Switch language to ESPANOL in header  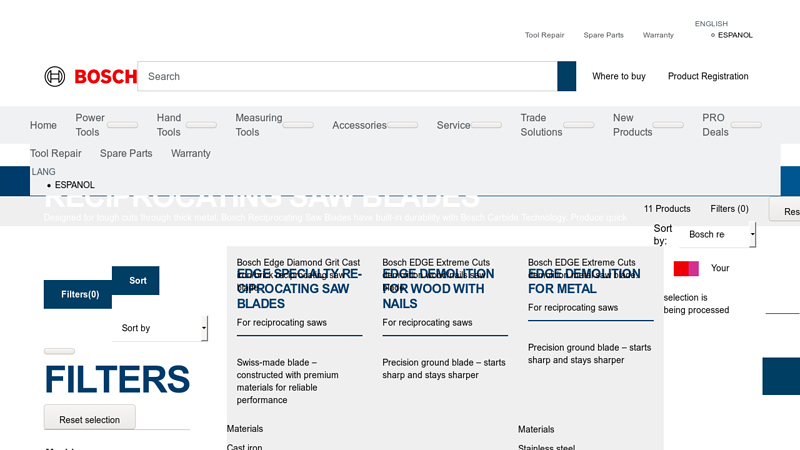coord(734,35)
